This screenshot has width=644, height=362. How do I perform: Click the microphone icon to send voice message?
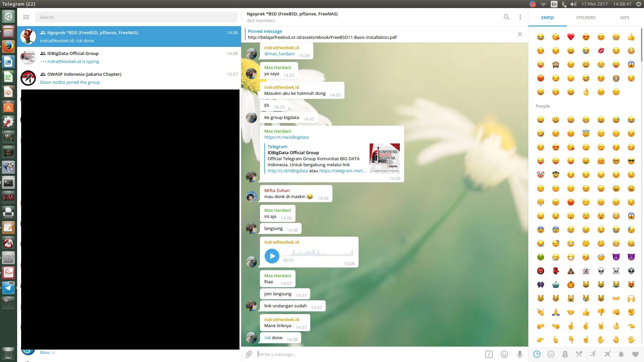(x=520, y=354)
